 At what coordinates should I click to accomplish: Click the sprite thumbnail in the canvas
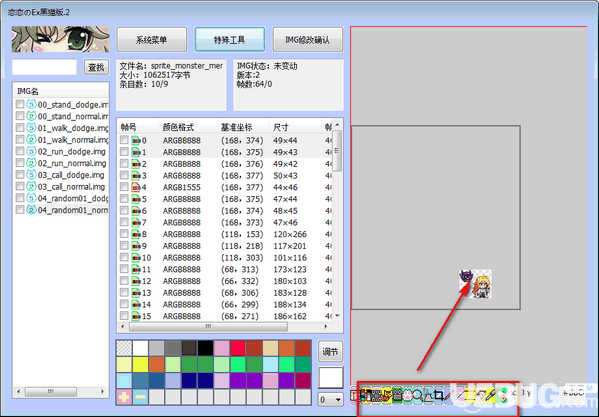point(476,284)
